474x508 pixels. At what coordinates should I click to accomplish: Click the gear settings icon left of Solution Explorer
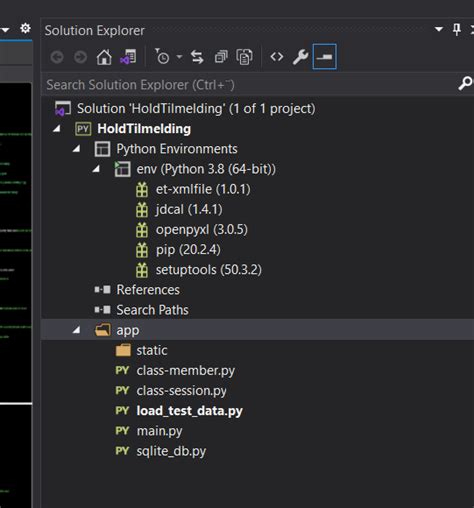(25, 28)
